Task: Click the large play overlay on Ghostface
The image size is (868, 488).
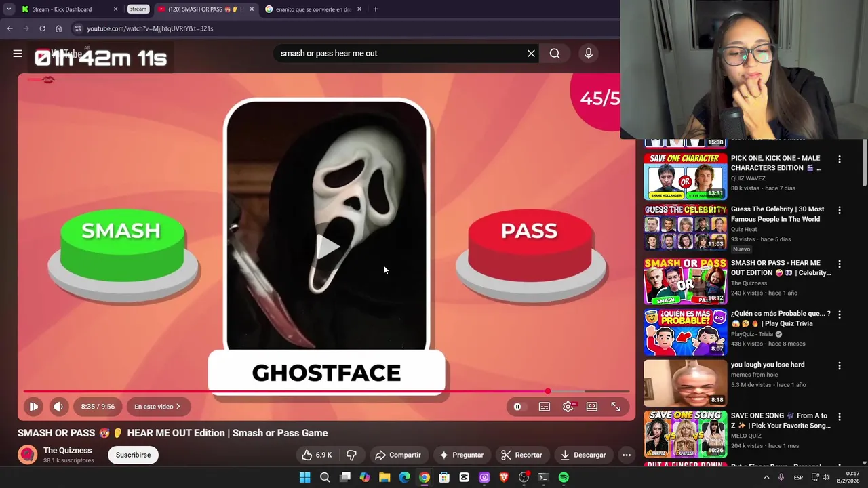Action: pyautogui.click(x=327, y=247)
